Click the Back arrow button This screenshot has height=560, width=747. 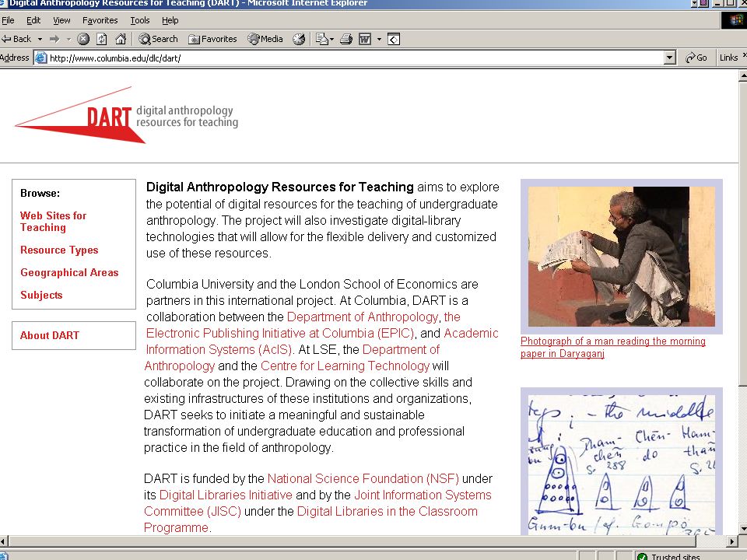pos(16,39)
